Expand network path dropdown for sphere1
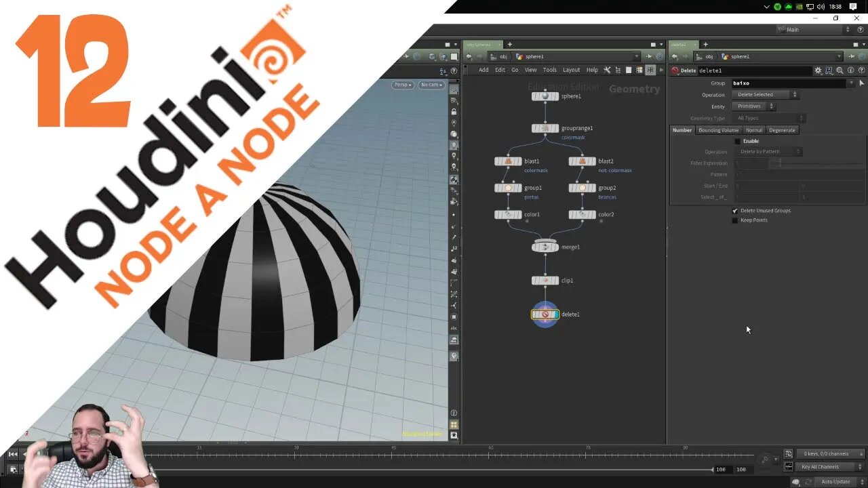Image resolution: width=868 pixels, height=488 pixels. pos(637,56)
